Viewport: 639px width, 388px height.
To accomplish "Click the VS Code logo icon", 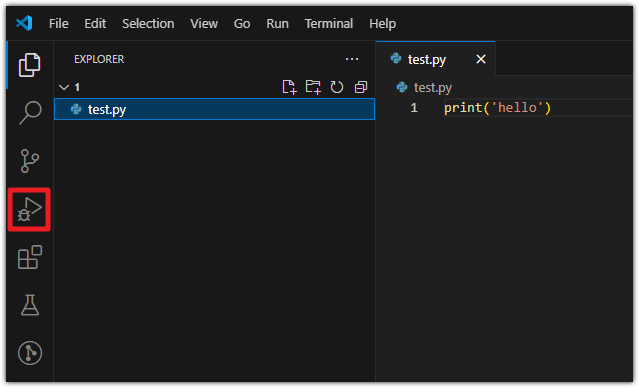I will click(x=24, y=23).
